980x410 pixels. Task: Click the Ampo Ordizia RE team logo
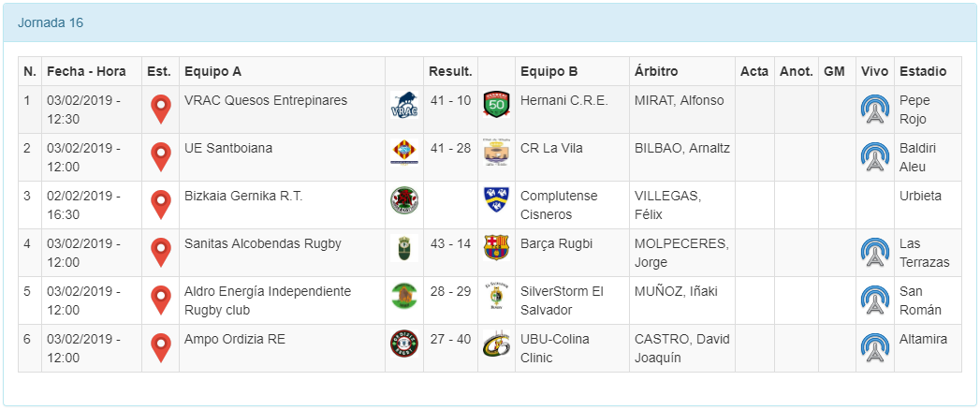click(x=403, y=344)
